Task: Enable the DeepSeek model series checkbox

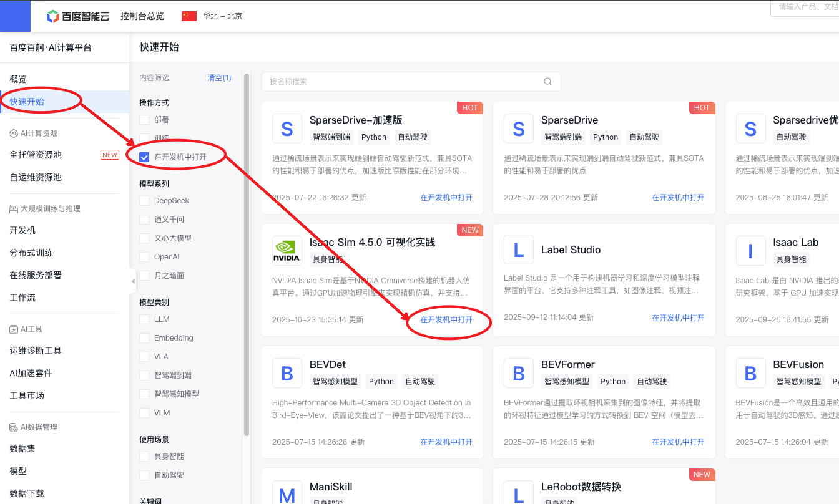Action: pos(144,201)
